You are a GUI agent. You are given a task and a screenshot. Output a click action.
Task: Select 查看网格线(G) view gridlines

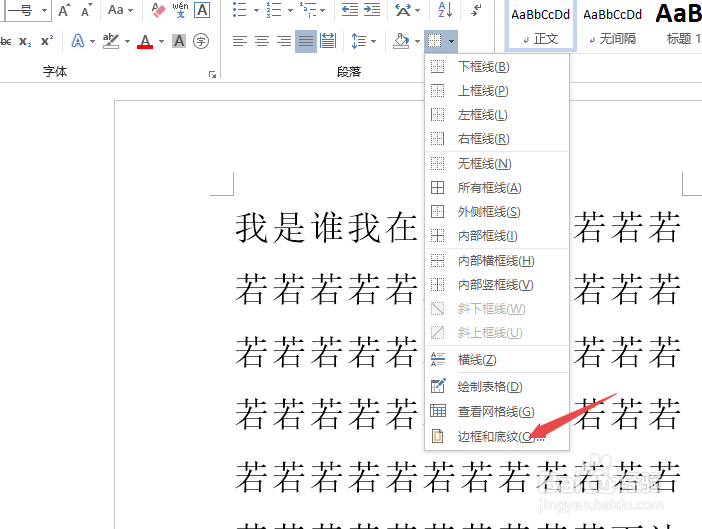497,411
